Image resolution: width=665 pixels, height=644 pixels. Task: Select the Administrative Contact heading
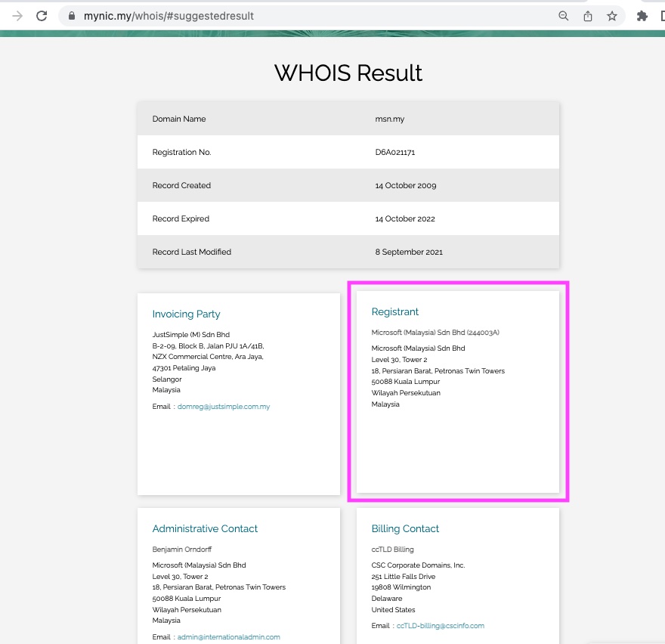tap(205, 529)
